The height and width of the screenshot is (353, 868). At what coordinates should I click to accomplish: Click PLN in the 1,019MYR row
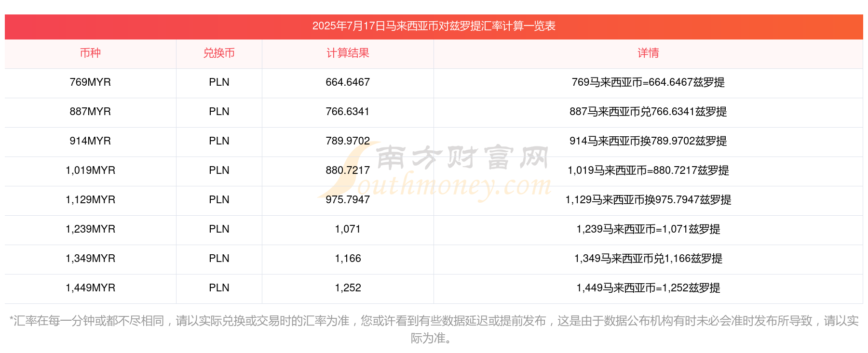coord(219,170)
